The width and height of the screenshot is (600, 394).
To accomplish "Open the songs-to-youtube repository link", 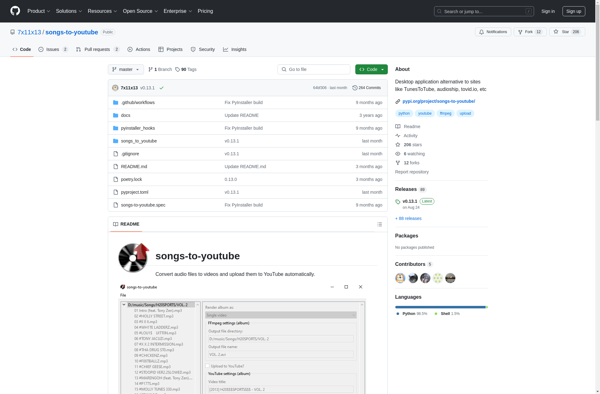I will tap(72, 32).
